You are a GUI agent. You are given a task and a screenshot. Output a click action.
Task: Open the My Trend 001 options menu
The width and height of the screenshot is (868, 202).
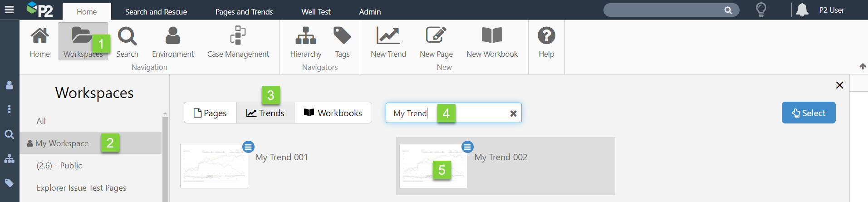pyautogui.click(x=248, y=147)
